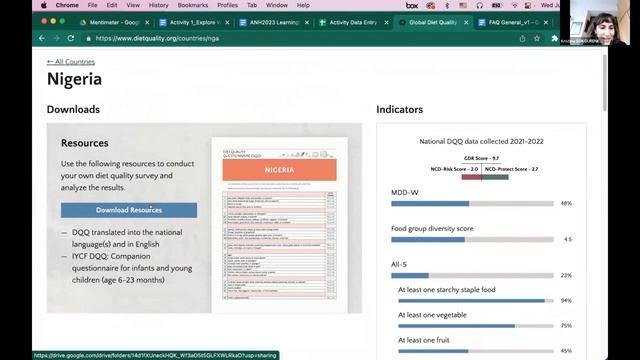
Task: Close the Mentimeter tab
Action: [147, 22]
